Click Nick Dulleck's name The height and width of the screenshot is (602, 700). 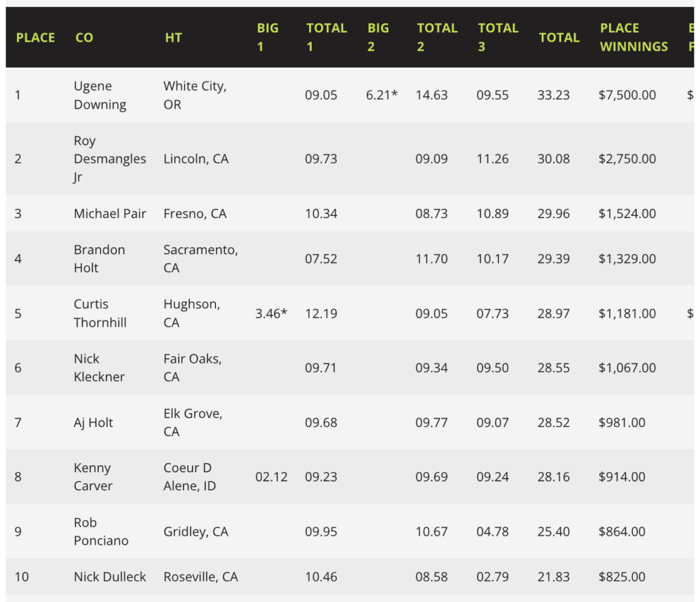point(110,577)
